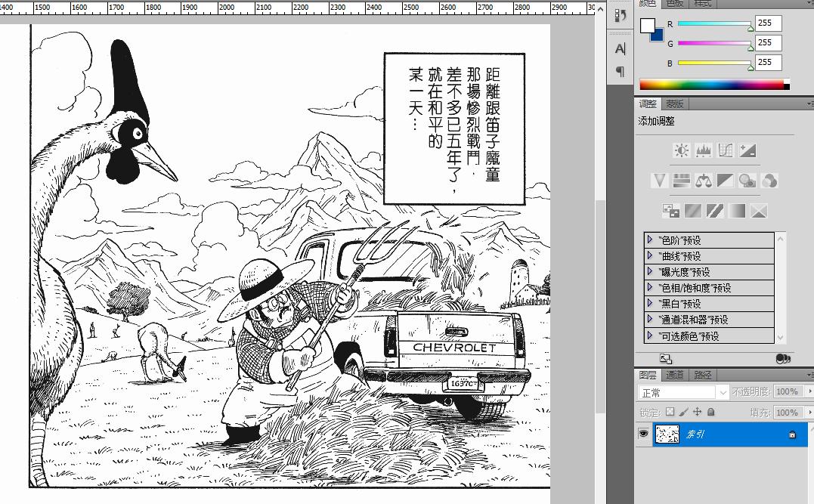Click the 索引 layer thumbnail
Image resolution: width=814 pixels, height=504 pixels.
pyautogui.click(x=667, y=434)
